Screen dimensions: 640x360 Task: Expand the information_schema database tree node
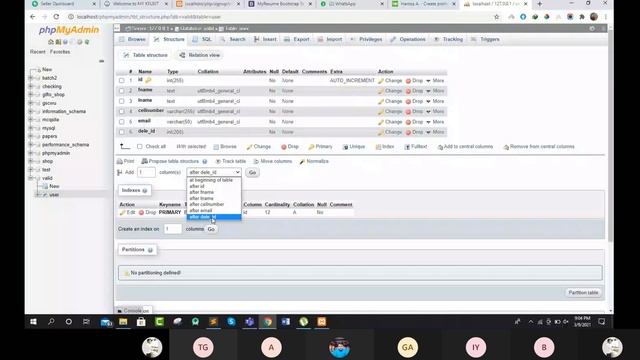pyautogui.click(x=31, y=111)
